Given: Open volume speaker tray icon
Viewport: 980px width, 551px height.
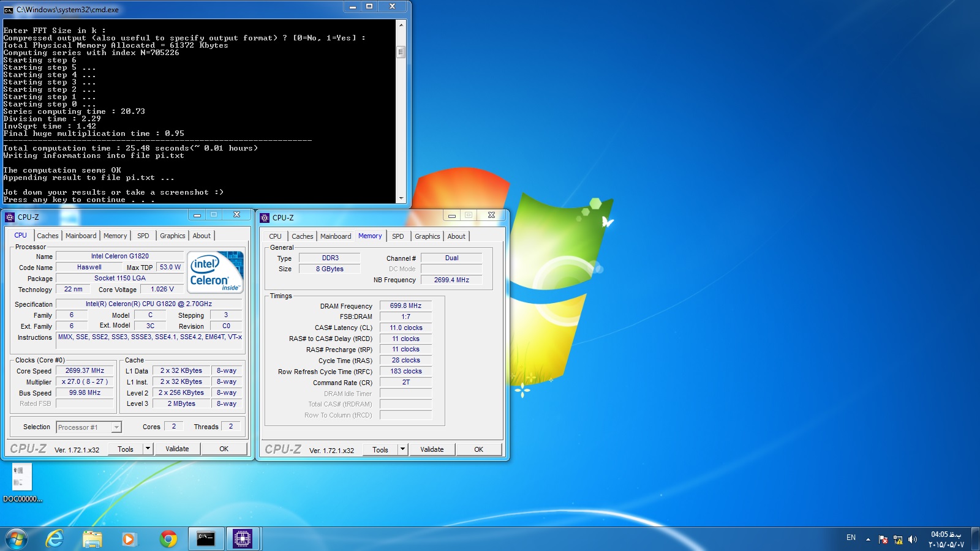Looking at the screenshot, I should pyautogui.click(x=913, y=539).
